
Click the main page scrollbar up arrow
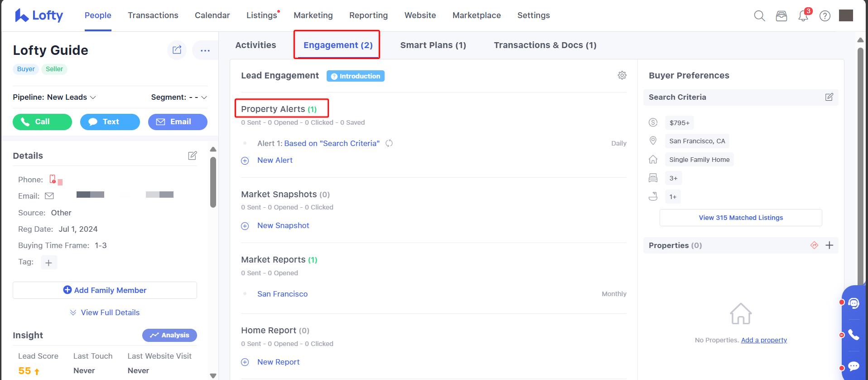[860, 40]
